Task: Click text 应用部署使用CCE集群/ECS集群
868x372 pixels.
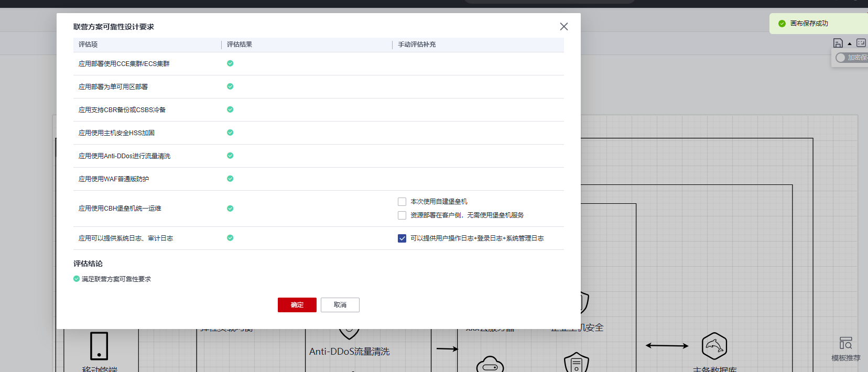Action: pyautogui.click(x=124, y=64)
